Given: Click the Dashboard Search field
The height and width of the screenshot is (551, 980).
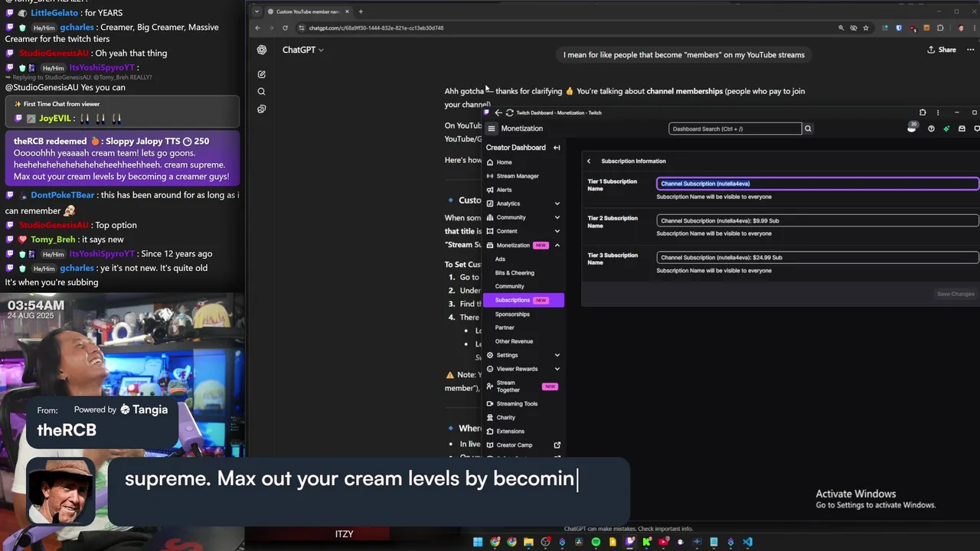Looking at the screenshot, I should [x=735, y=129].
